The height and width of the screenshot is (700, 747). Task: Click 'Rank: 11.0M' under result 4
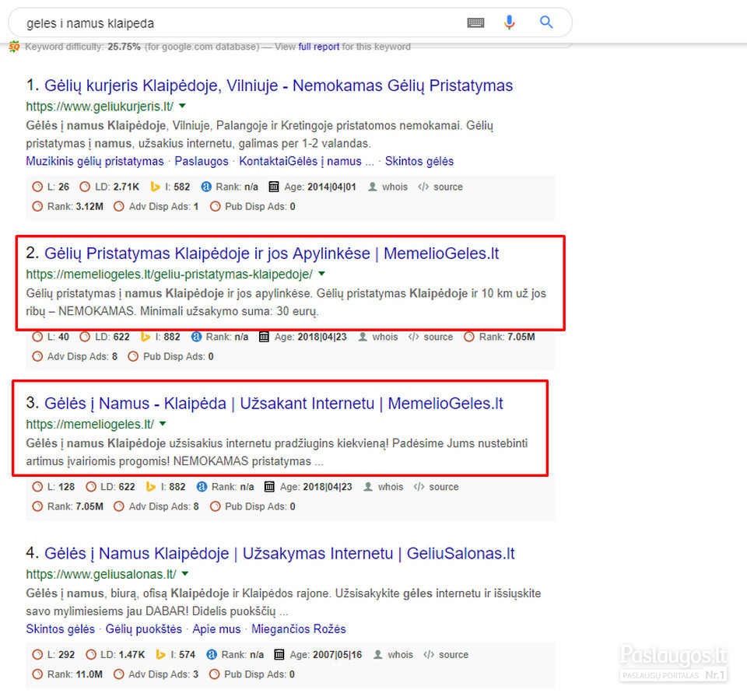67,674
